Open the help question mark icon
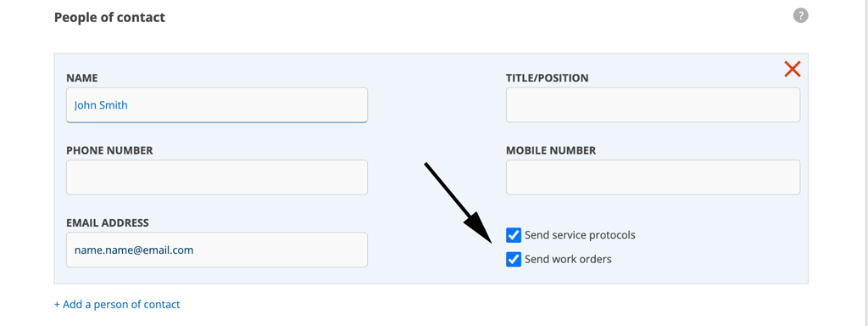868x326 pixels. 800,15
